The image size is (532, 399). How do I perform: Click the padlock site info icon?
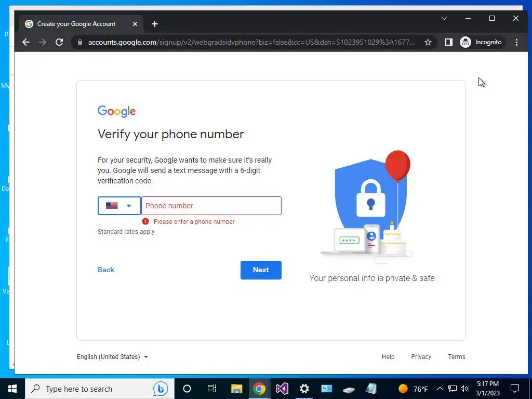[x=80, y=42]
